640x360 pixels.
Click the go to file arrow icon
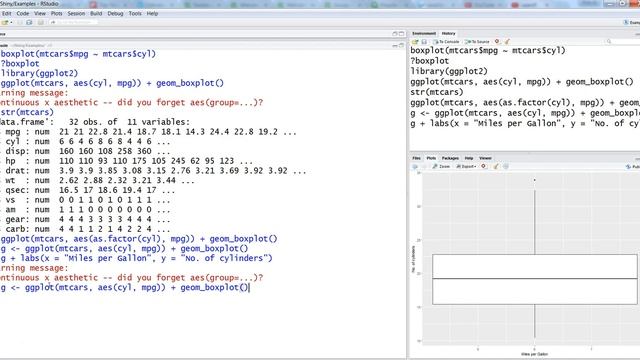[x=53, y=22]
